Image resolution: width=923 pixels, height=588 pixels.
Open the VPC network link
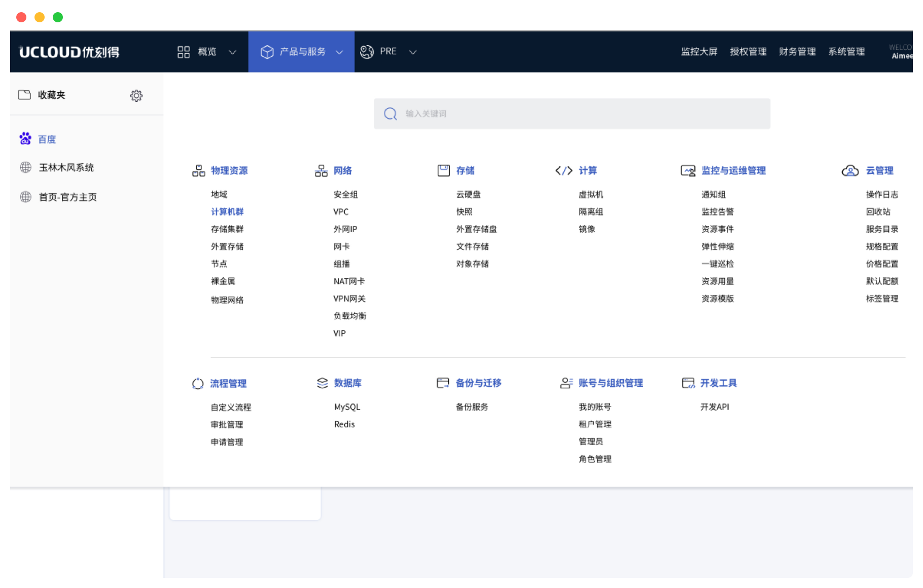point(341,212)
